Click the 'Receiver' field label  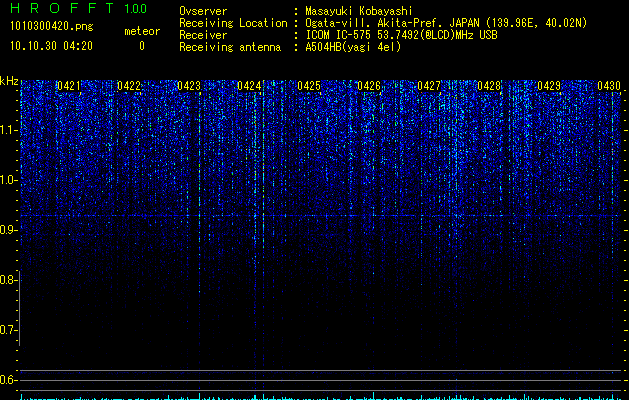coord(203,35)
